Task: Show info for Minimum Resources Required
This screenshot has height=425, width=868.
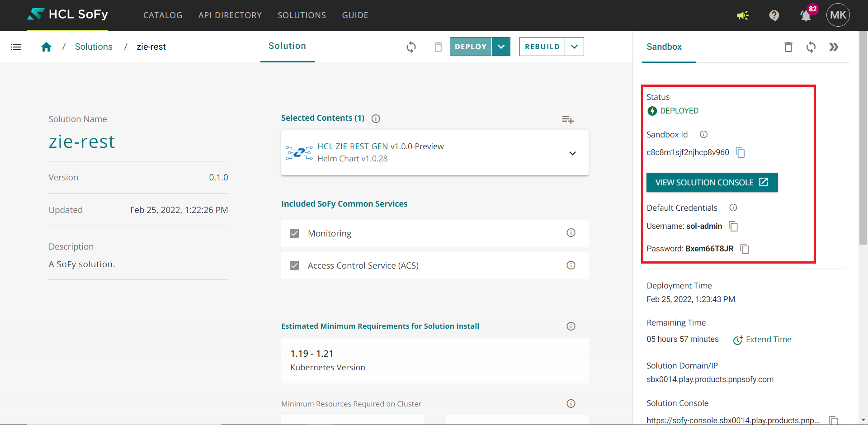Action: (x=571, y=404)
